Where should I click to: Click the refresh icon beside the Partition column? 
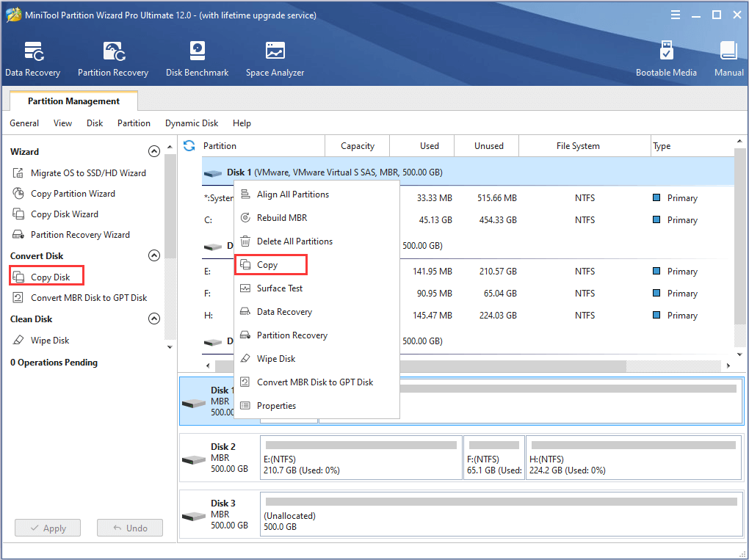tap(189, 146)
